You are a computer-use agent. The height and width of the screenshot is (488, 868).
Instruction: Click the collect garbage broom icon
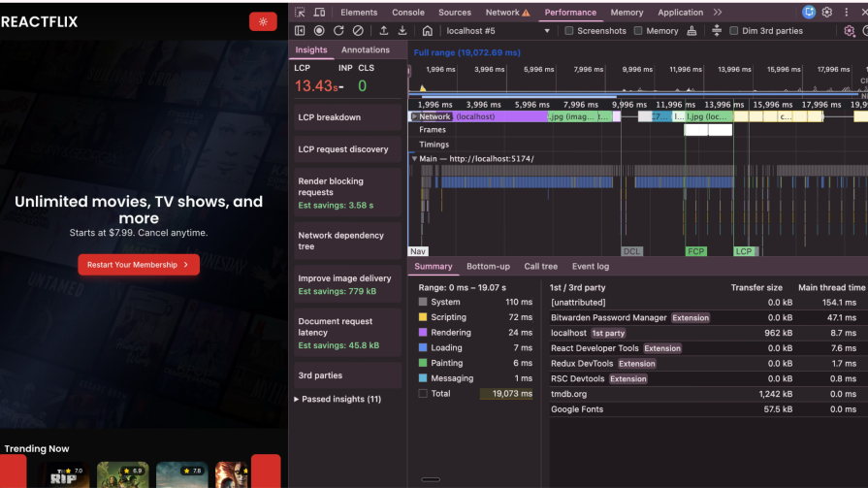click(691, 31)
